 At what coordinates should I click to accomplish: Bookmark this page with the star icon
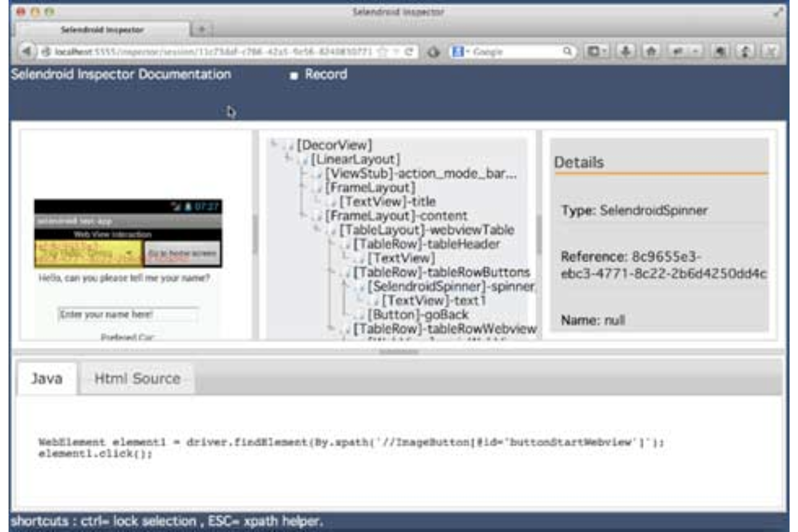(383, 52)
